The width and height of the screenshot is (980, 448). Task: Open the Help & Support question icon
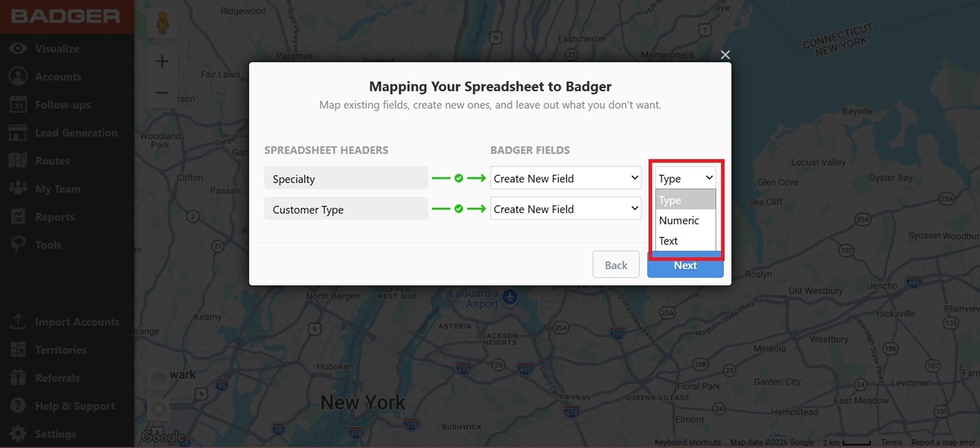(18, 406)
